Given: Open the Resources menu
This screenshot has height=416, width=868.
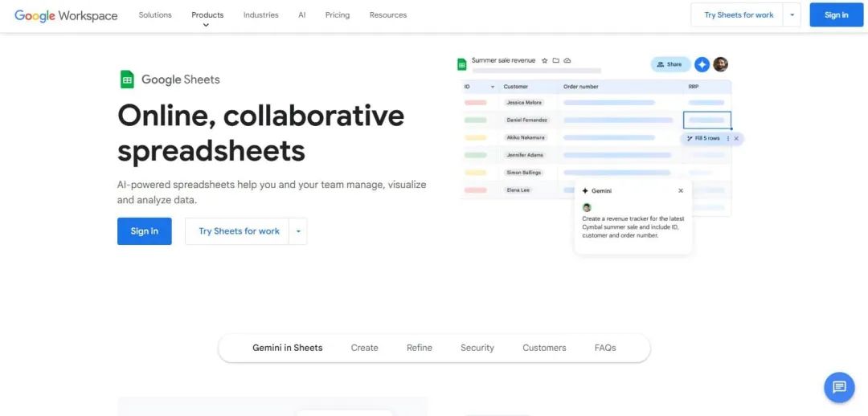Looking at the screenshot, I should point(388,15).
